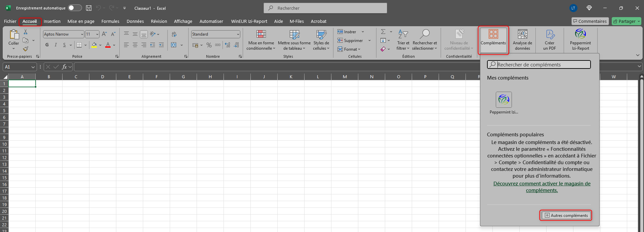
Task: Open the Fichier tab
Action: [10, 21]
